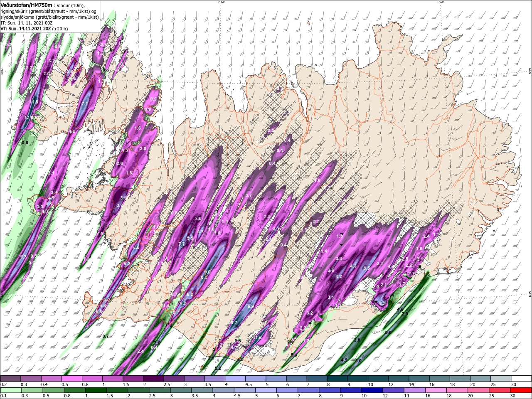Select the light lavender 4–4.5 swatch in upper legend row

(x=235, y=379)
